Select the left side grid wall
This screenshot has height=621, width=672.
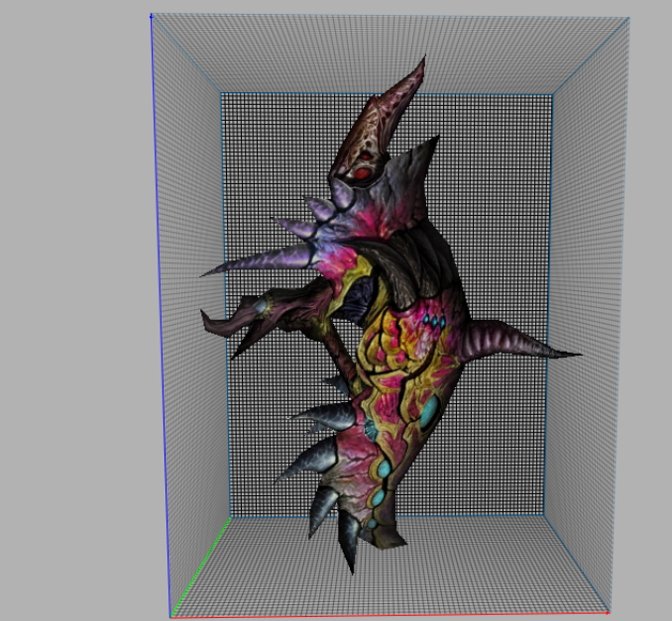click(x=188, y=198)
